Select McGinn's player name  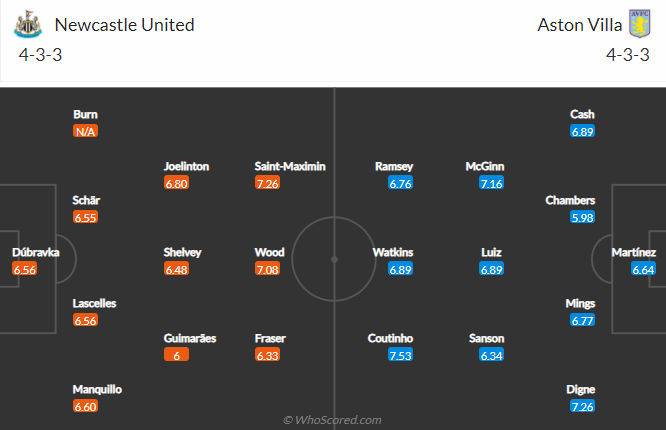485,166
